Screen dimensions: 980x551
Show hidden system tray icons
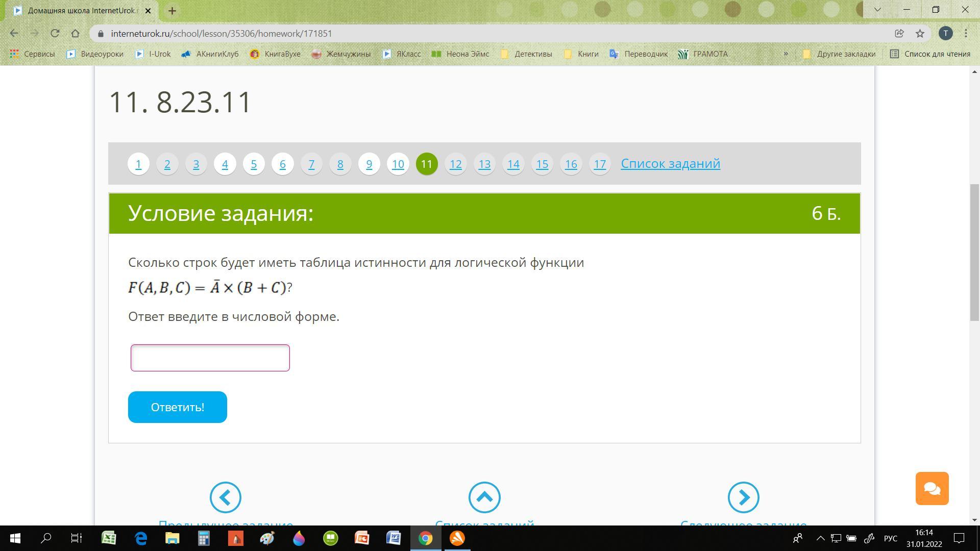pyautogui.click(x=820, y=538)
